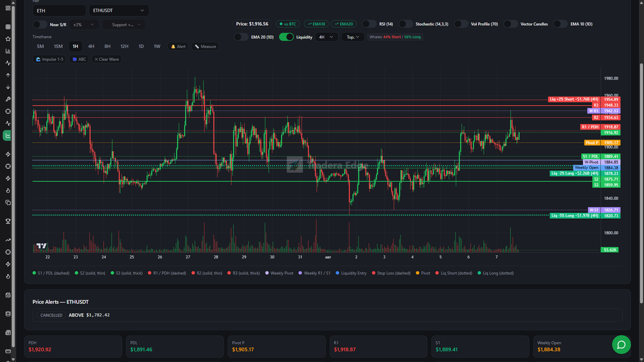Click the highlighted green chart sidebar icon
644x362 pixels.
click(x=8, y=136)
